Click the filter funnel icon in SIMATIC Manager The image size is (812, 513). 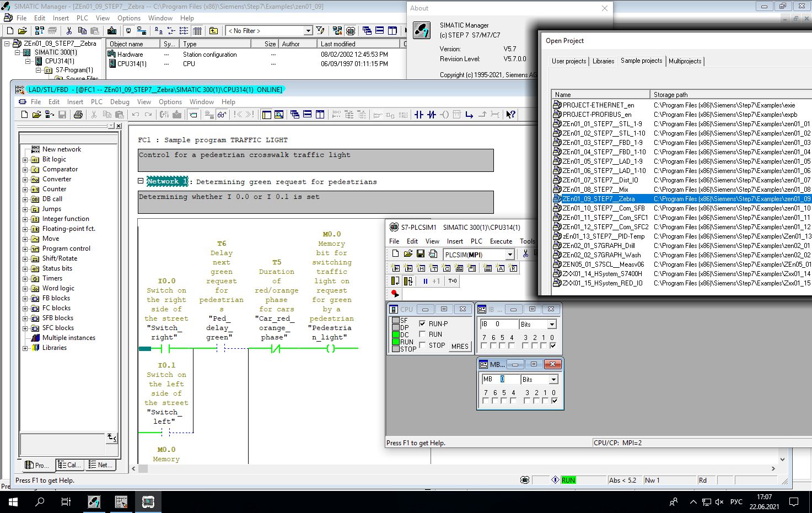pyautogui.click(x=320, y=31)
